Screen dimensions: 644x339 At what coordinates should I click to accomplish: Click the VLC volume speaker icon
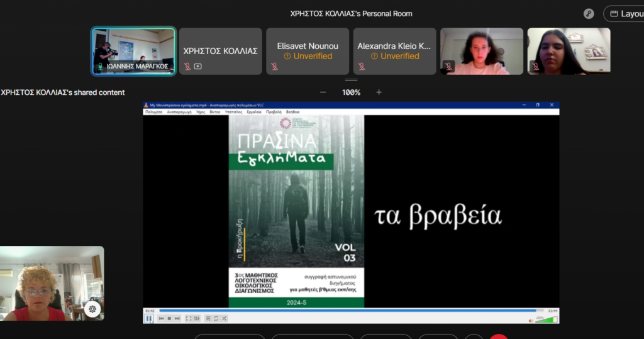tap(531, 320)
